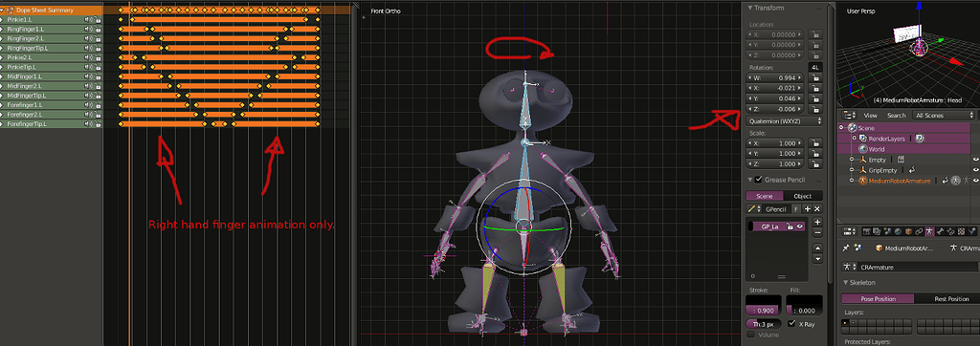The width and height of the screenshot is (980, 346).
Task: Open the properties editor type selector
Action: [849, 231]
